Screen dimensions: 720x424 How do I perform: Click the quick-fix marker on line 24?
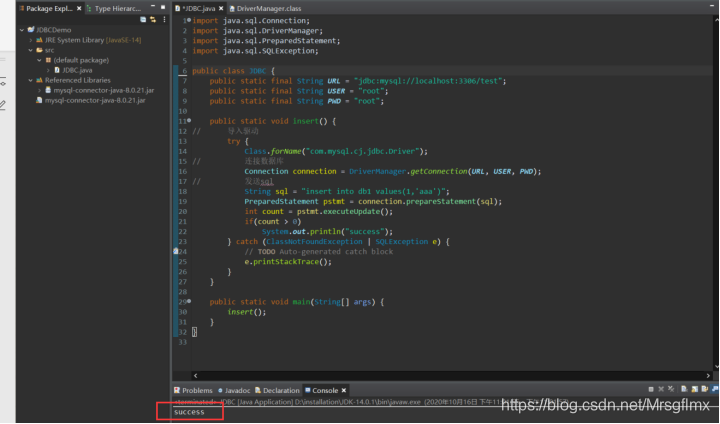click(175, 251)
